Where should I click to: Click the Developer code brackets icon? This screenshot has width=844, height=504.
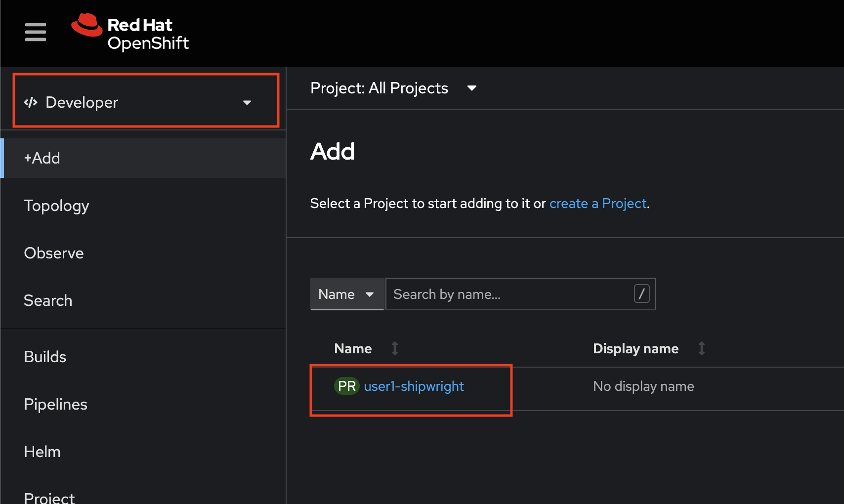tap(31, 102)
